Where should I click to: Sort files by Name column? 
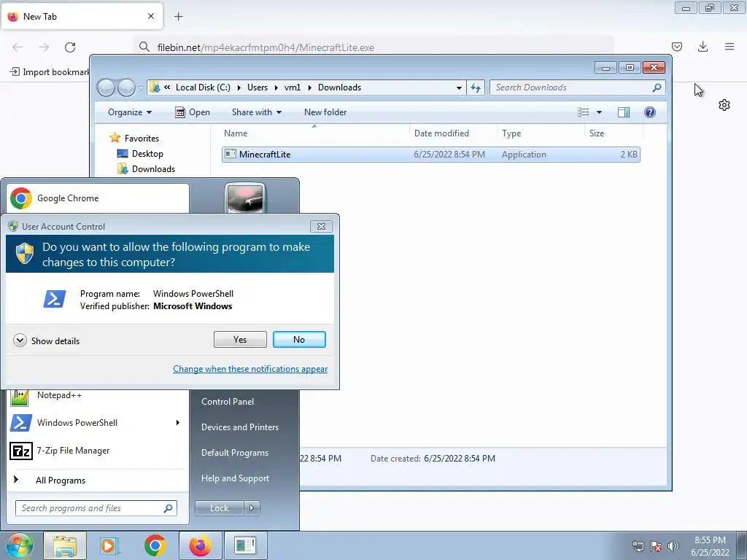(314, 133)
